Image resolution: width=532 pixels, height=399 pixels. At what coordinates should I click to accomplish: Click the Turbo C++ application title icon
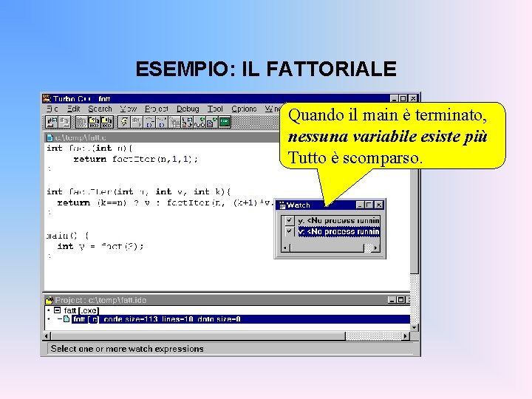click(47, 99)
